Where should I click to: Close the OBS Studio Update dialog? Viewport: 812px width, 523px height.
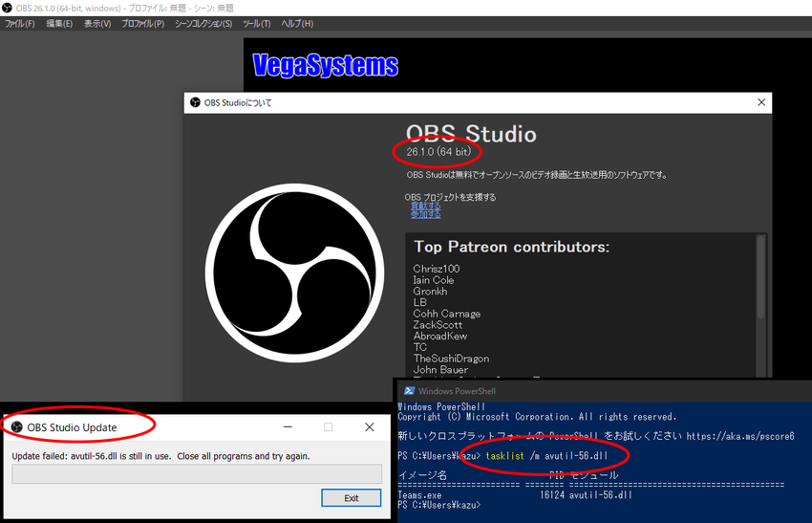[370, 427]
